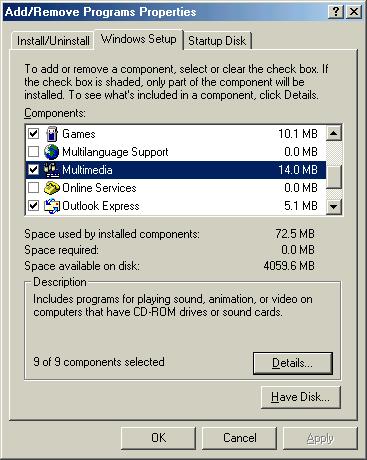Check the Online Services checkbox

[33, 188]
